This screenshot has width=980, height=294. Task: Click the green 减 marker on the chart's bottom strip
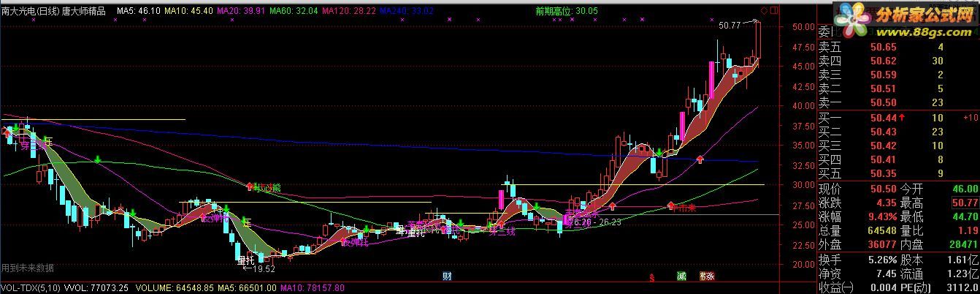coord(681,276)
